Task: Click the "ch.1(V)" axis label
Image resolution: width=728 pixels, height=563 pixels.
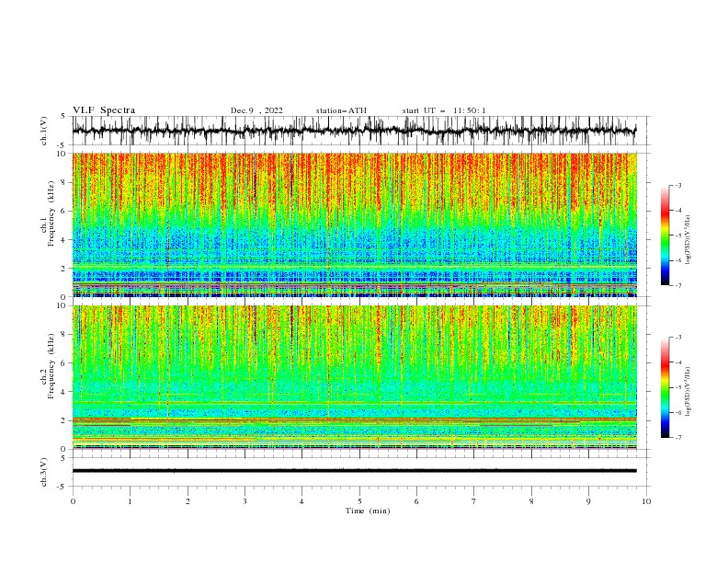Action: pyautogui.click(x=44, y=131)
